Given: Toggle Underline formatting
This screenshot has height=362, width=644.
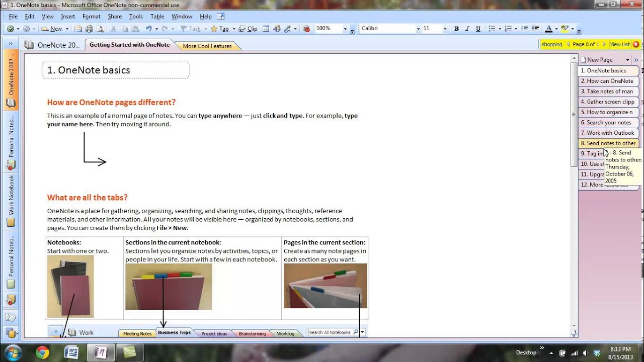Looking at the screenshot, I should (478, 29).
